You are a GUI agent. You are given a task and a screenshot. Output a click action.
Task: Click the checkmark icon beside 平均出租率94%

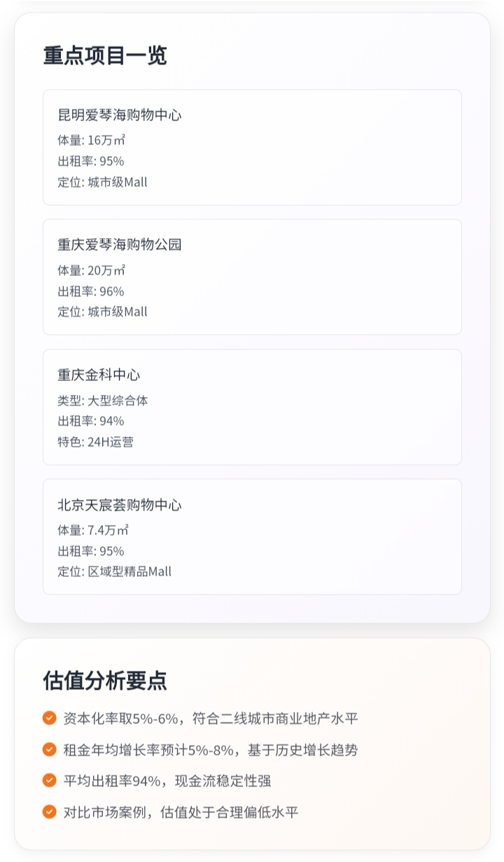pyautogui.click(x=49, y=780)
